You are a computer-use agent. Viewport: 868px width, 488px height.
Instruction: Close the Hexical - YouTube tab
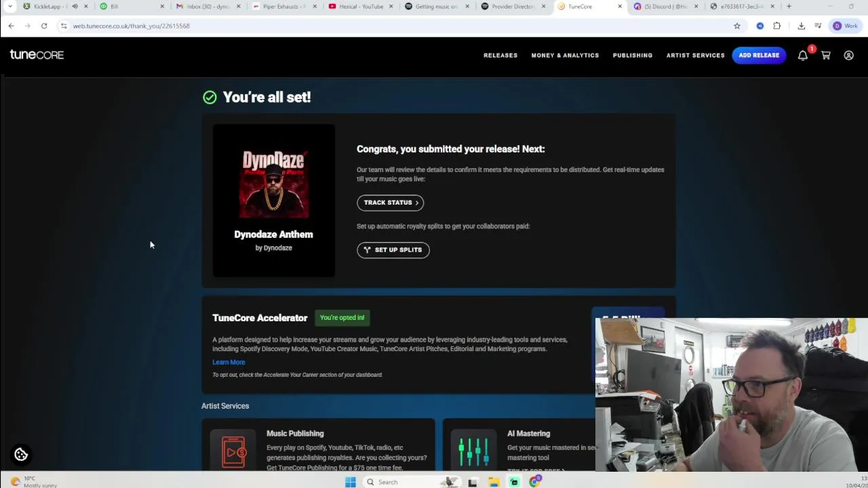point(391,6)
